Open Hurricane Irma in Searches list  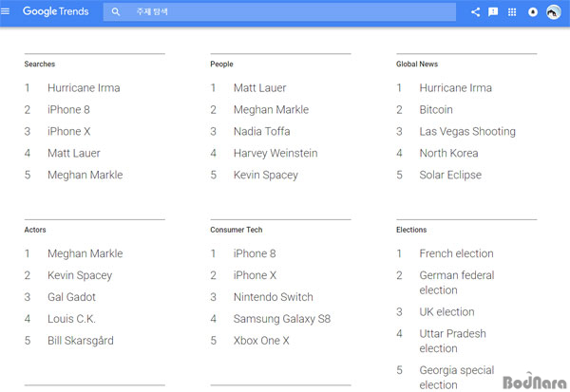point(84,88)
